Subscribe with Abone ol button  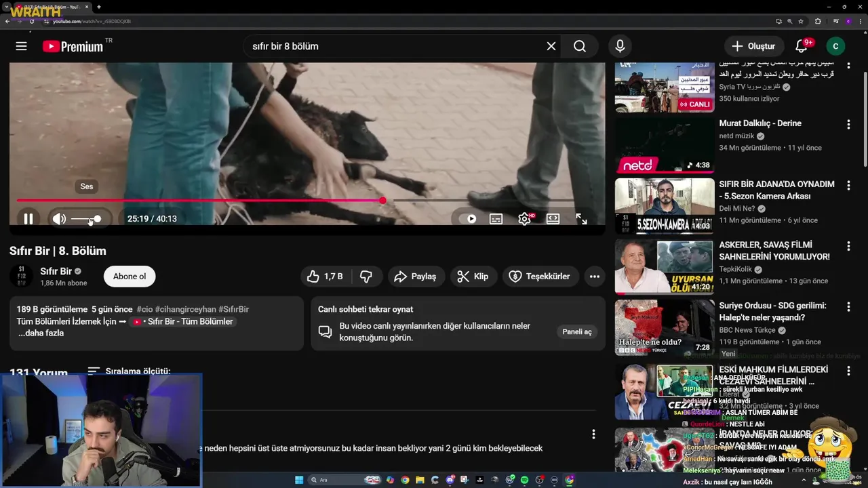click(130, 277)
